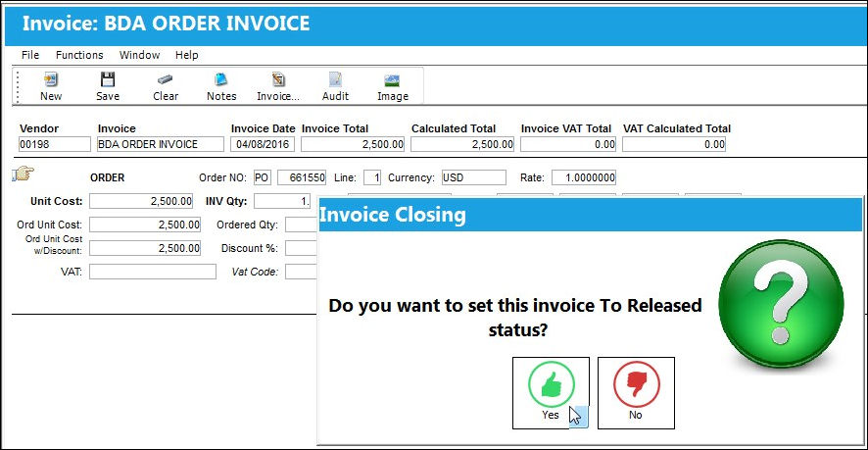868x450 pixels.
Task: Click the pointing hand icon beside ORDER
Action: (24, 174)
